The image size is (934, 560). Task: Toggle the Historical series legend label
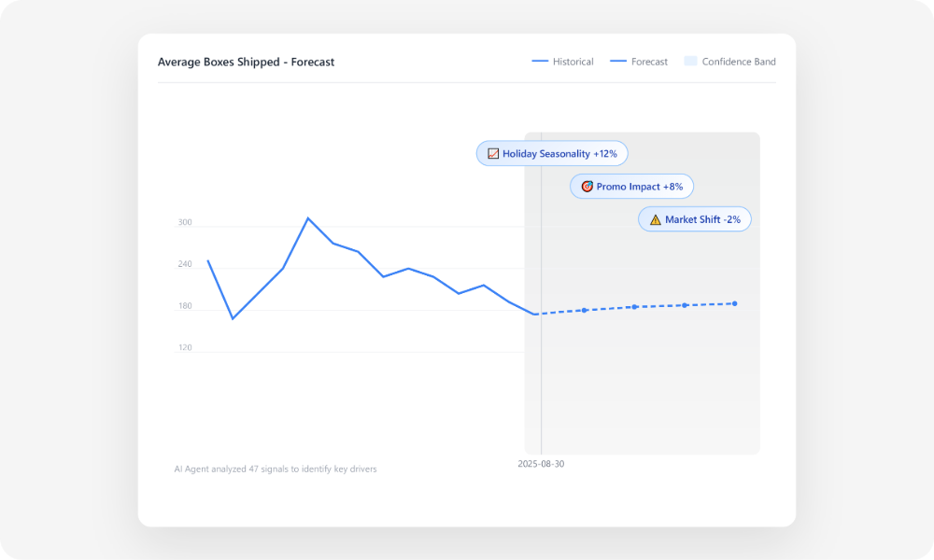tap(573, 62)
